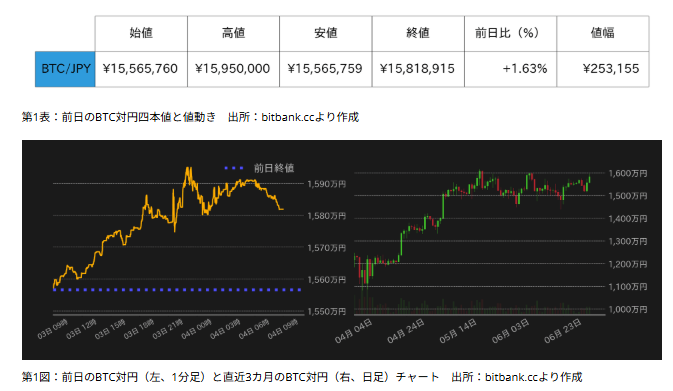Viewport: 673px width, 391px height.
Task: Click the 05月 14日 date axis label
Action: tap(458, 331)
